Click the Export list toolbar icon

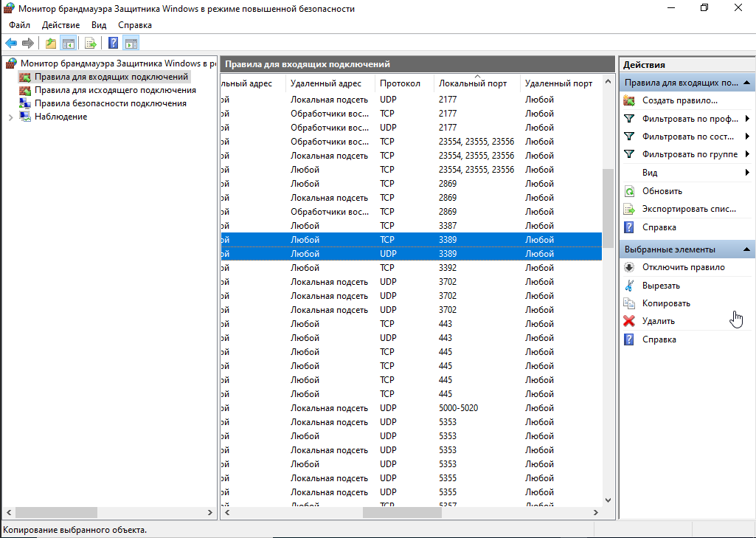click(91, 44)
